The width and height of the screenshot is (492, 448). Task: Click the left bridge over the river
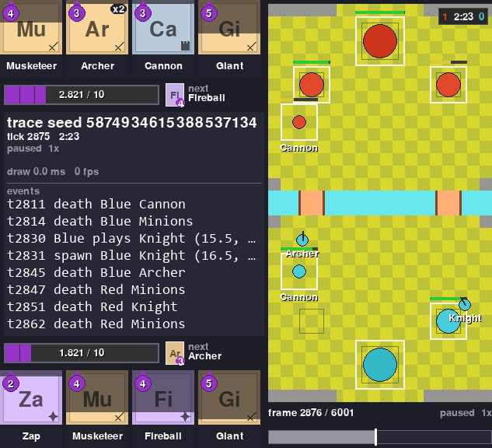pyautogui.click(x=312, y=203)
